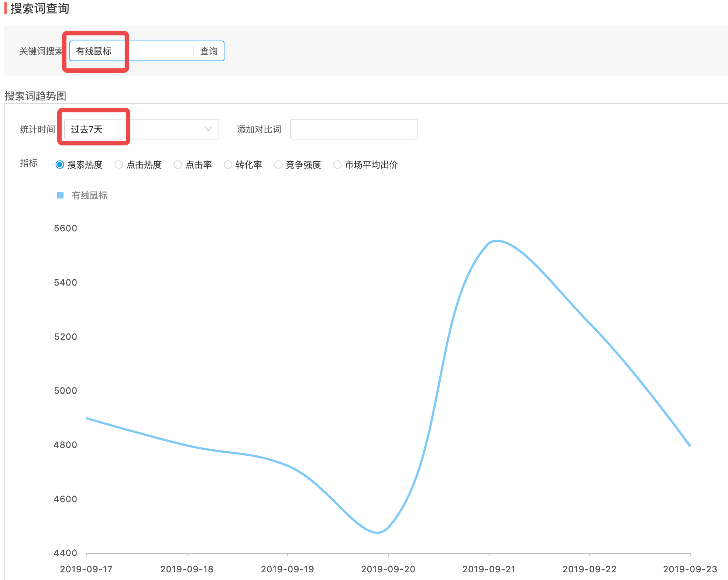Click the trend line trough near 2019-09-20
The width and height of the screenshot is (728, 580).
377,532
